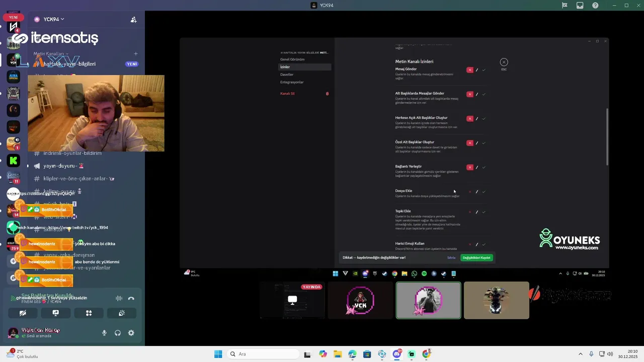Toggle noise suppression waveform icon
644x362 pixels.
point(119,298)
